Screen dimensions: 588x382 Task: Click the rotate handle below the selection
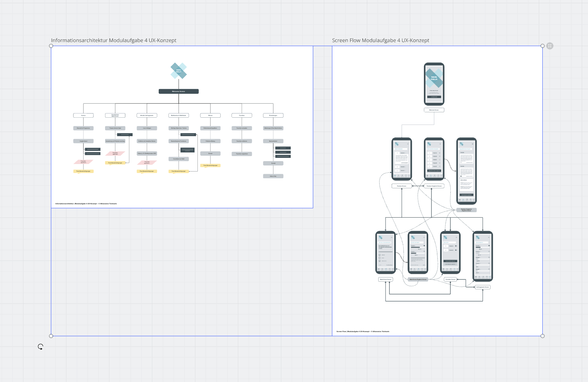click(x=41, y=347)
